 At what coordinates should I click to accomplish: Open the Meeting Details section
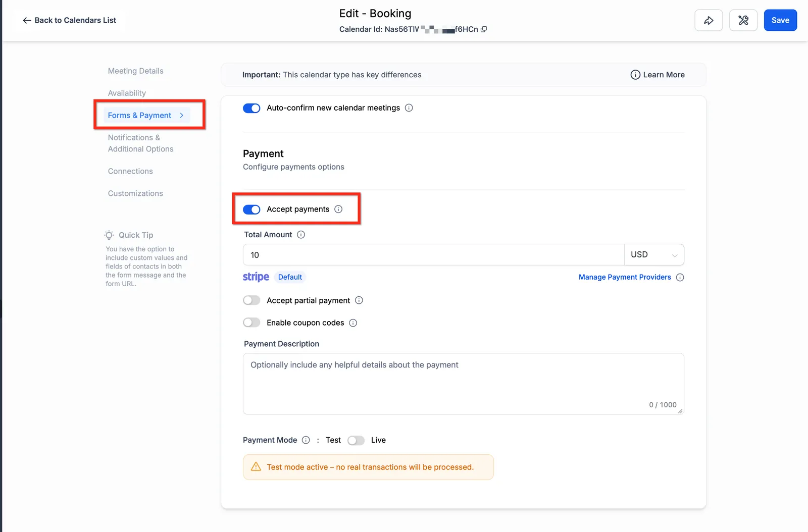[136, 71]
